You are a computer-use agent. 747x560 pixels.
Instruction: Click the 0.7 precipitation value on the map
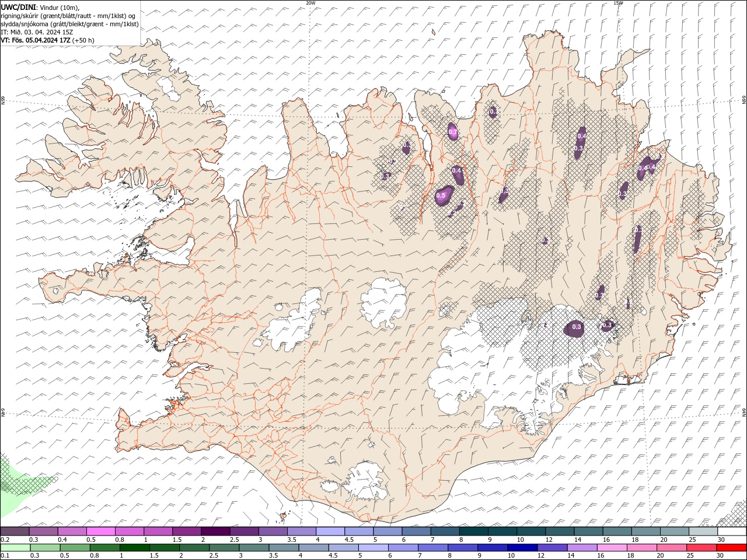[x=453, y=132]
